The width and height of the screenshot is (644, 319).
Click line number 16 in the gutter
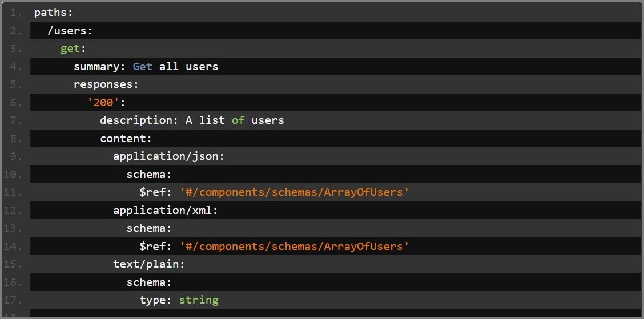(x=15, y=282)
